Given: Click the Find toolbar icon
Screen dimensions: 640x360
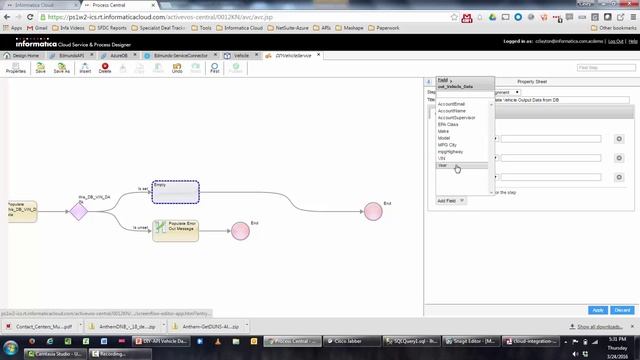Looking at the screenshot, I should (x=214, y=68).
